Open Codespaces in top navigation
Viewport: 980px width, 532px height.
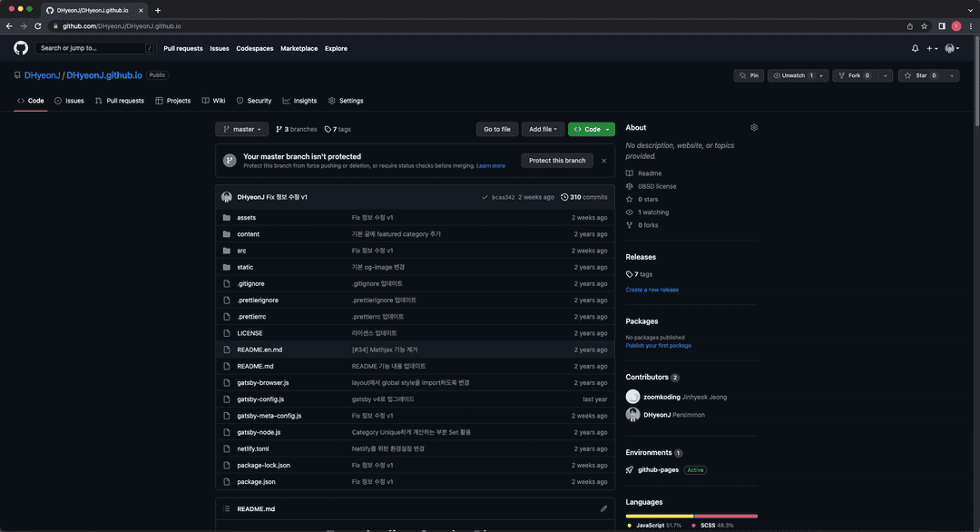[254, 48]
